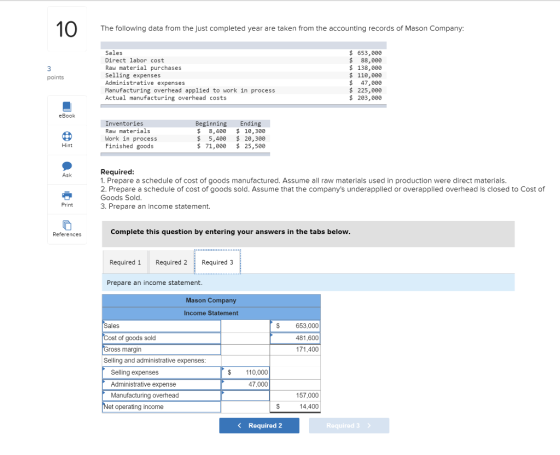Image resolution: width=560 pixels, height=455 pixels.
Task: Click the question number 10 box
Action: (x=66, y=29)
